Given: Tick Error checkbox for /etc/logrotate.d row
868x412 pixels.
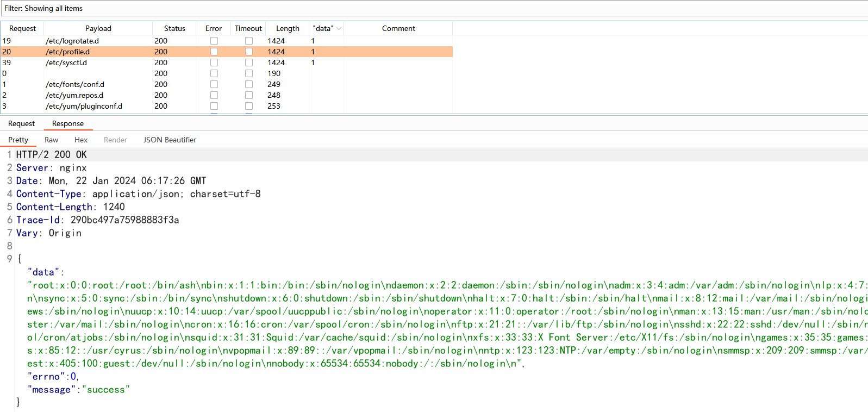Looking at the screenshot, I should point(214,41).
